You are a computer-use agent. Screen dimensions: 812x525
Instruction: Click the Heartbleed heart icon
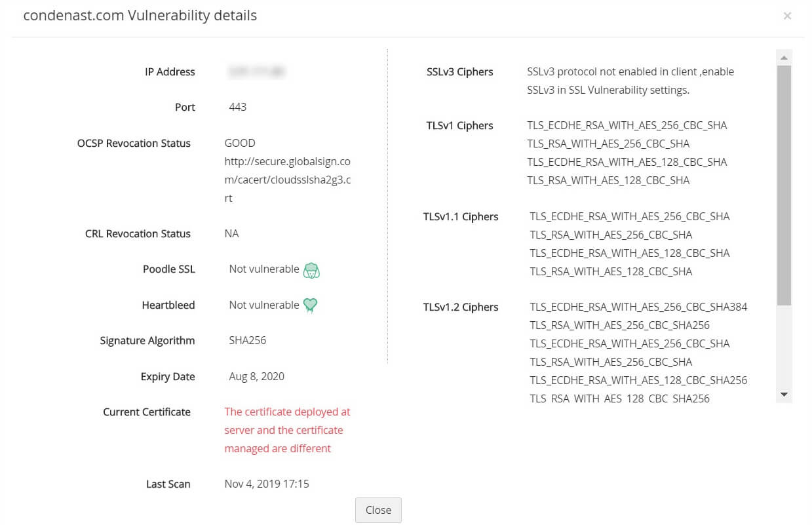tap(311, 305)
